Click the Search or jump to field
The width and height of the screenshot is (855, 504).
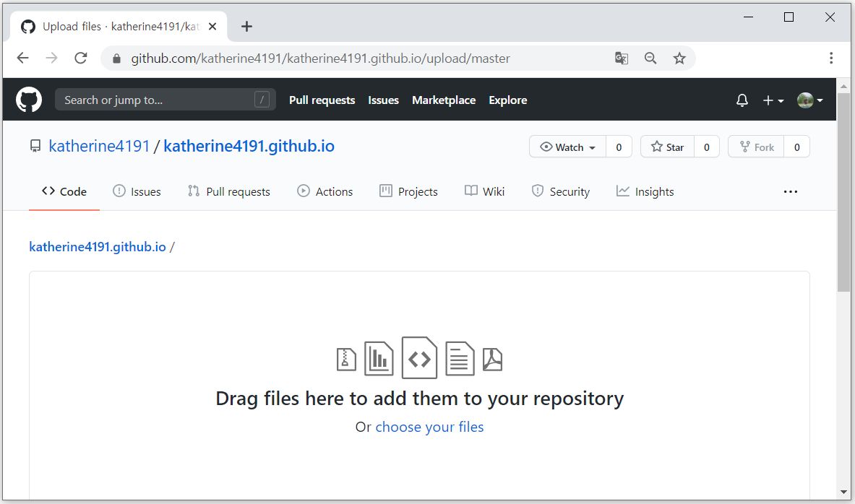point(166,100)
